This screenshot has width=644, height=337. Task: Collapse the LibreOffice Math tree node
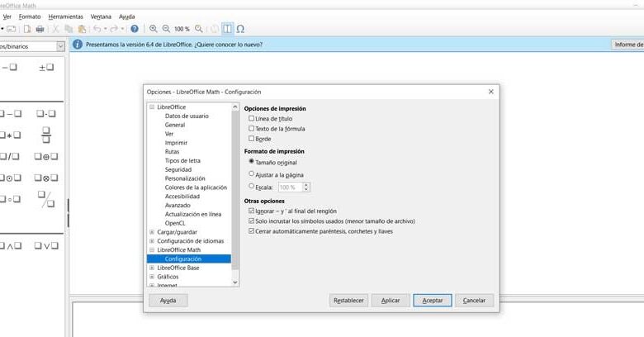pyautogui.click(x=152, y=250)
